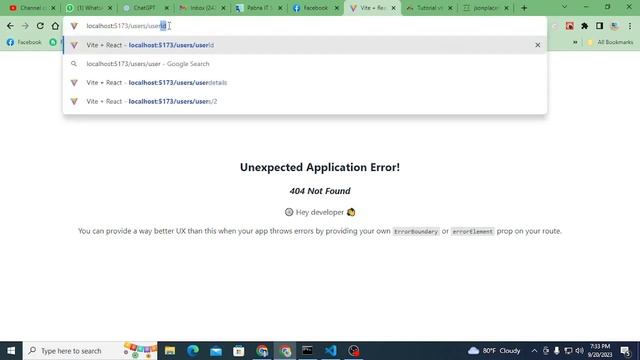Toggle the browser side panel
This screenshot has width=640, height=360.
click(599, 26)
